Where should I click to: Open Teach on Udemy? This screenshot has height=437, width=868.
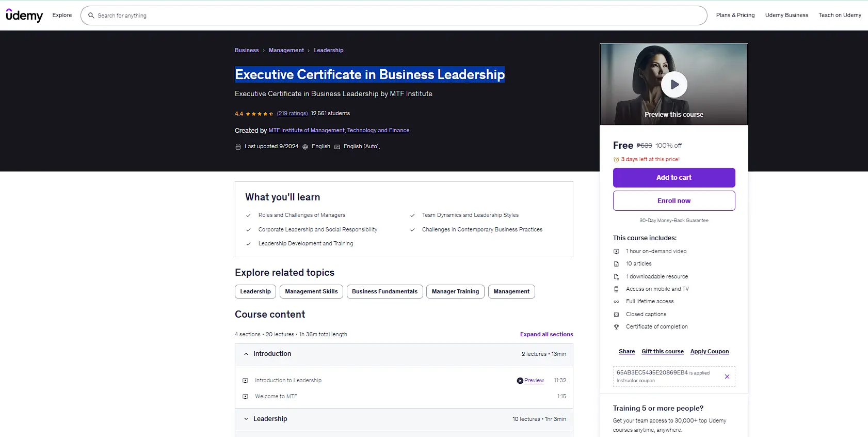pyautogui.click(x=840, y=15)
